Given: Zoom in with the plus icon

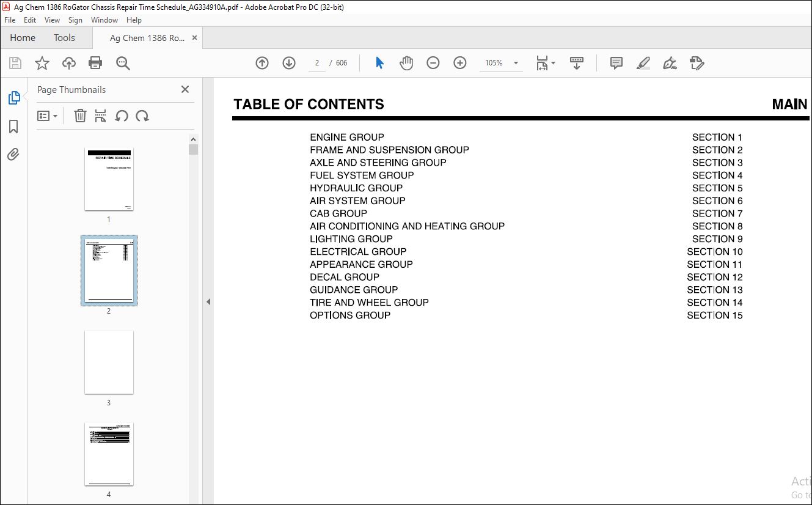Looking at the screenshot, I should pos(460,63).
